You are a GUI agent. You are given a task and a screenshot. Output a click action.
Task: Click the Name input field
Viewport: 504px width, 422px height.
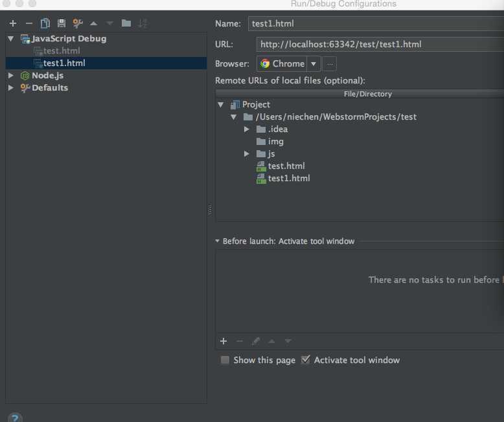click(376, 24)
